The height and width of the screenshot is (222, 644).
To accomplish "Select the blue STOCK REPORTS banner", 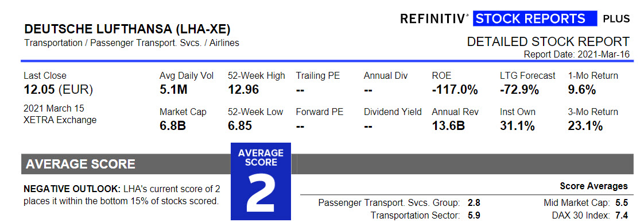I will tap(535, 18).
